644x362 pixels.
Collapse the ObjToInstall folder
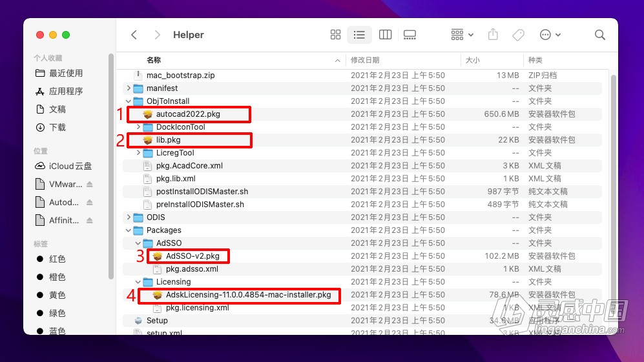[129, 101]
